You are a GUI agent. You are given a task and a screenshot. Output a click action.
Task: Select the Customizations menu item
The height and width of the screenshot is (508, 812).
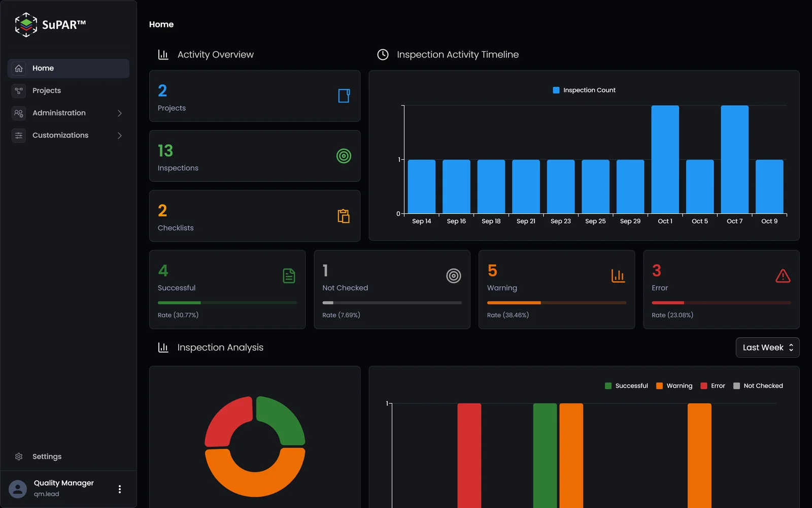(69, 135)
